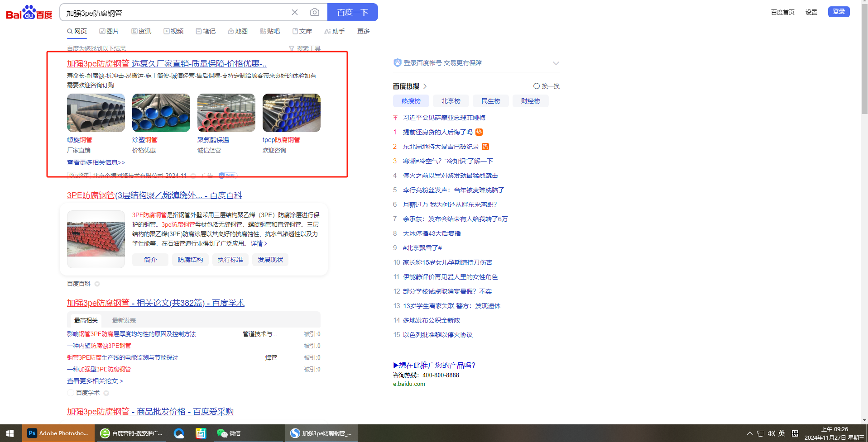Click the volume icon in system tray

pyautogui.click(x=771, y=433)
